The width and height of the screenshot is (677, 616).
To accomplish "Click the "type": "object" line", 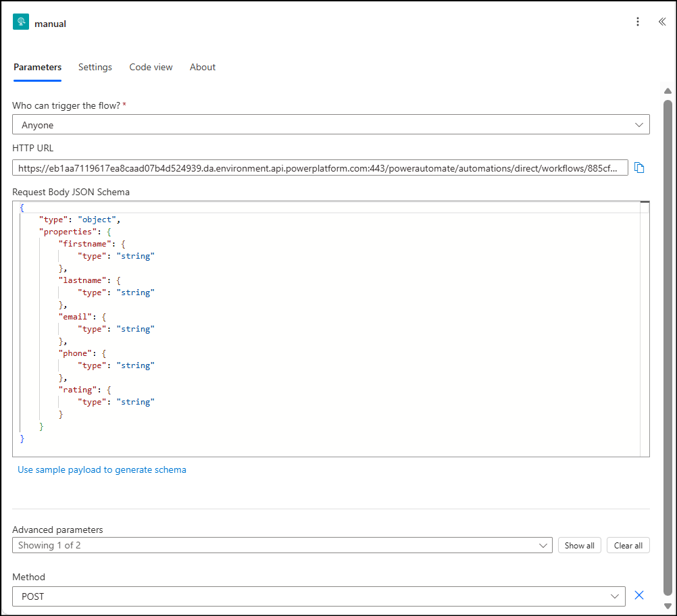I will 80,220.
